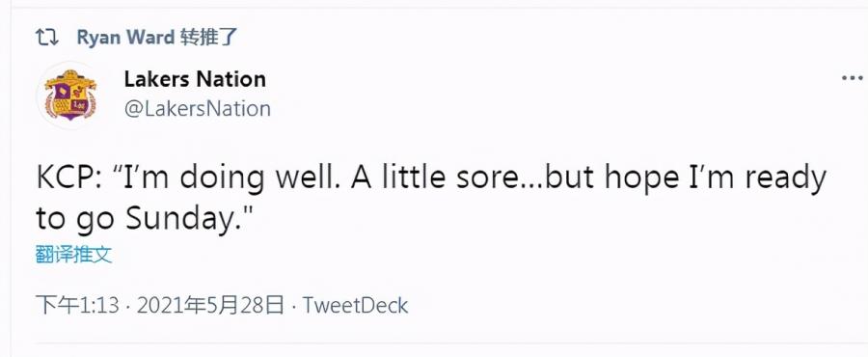Screen dimensions: 868x357
Task: Click the 'to go' text on second line
Action: (76, 221)
